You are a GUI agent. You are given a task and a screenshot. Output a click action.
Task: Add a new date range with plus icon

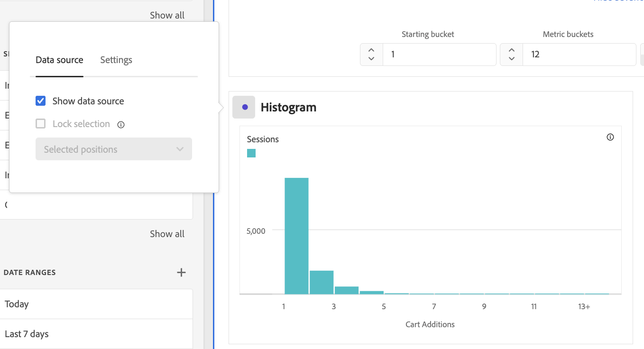click(181, 272)
